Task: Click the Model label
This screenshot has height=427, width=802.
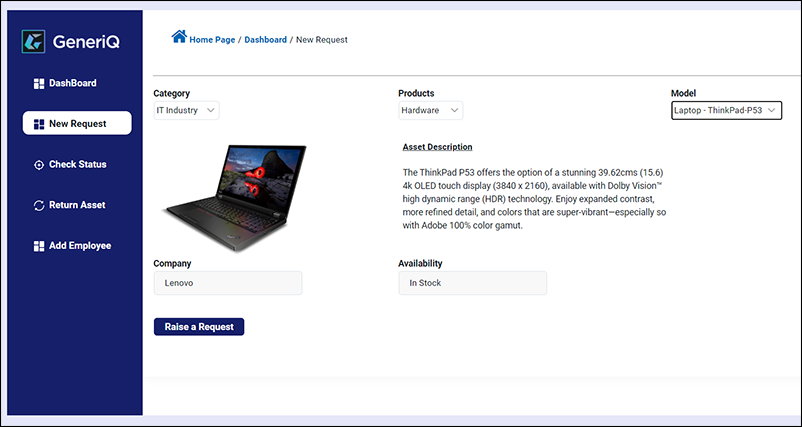Action: click(x=683, y=94)
